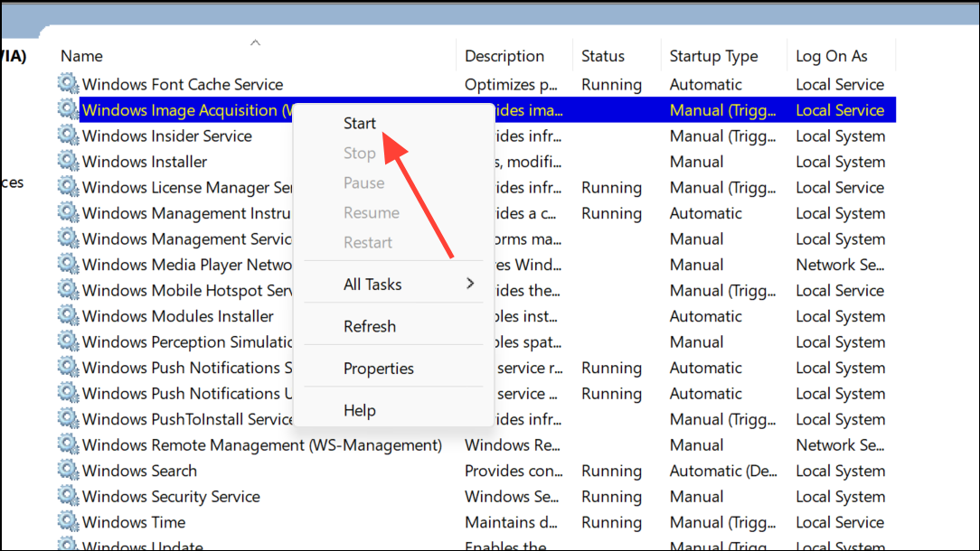Choose Refresh in the context menu
980x551 pixels.
coord(370,326)
